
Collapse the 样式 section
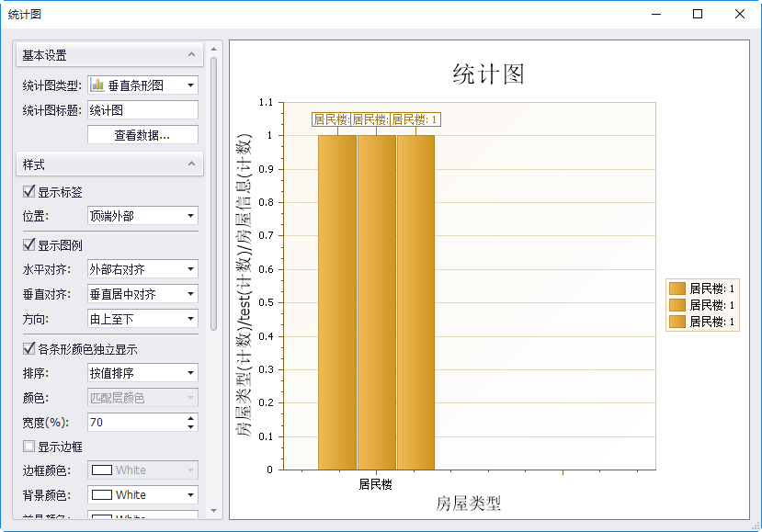pyautogui.click(x=191, y=164)
